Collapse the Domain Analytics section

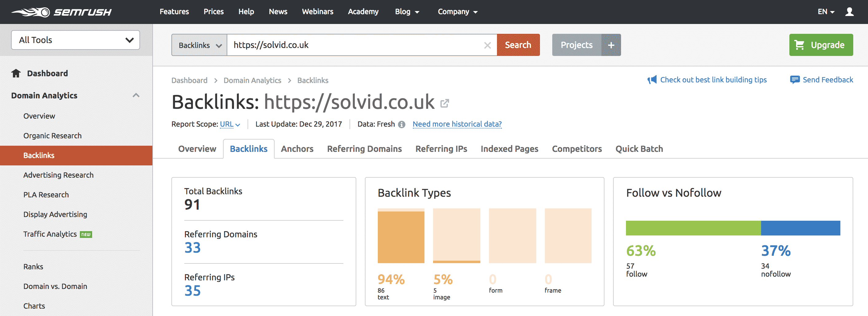(x=136, y=95)
